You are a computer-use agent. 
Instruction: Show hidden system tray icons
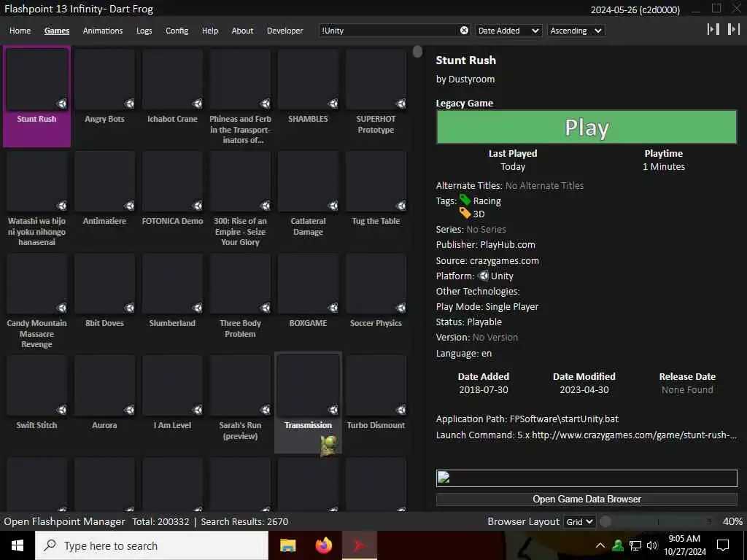pyautogui.click(x=600, y=545)
